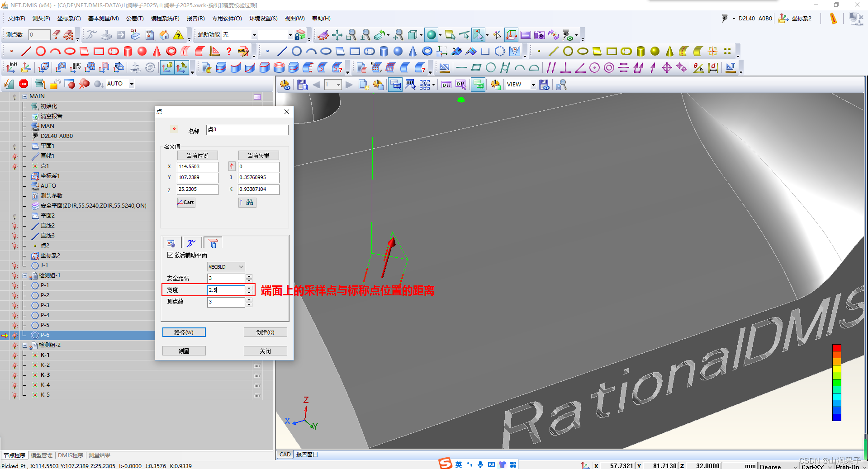Click the RPS alignment icon
This screenshot has width=868, height=469.
(x=75, y=67)
